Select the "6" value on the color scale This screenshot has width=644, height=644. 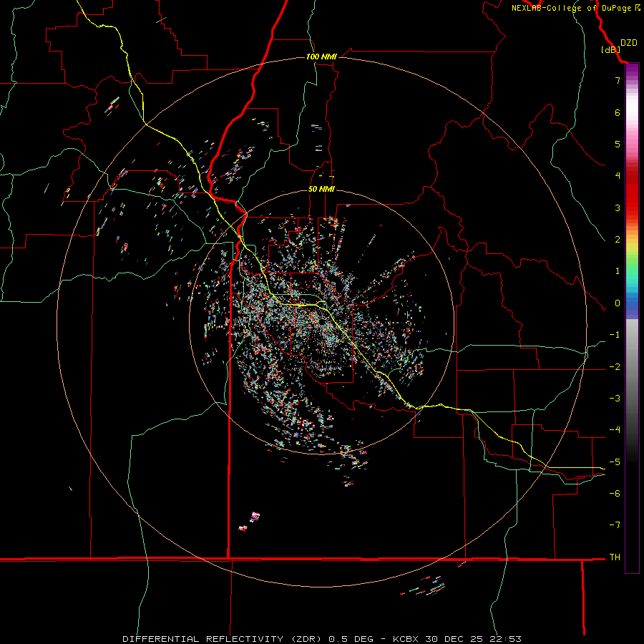(x=618, y=112)
